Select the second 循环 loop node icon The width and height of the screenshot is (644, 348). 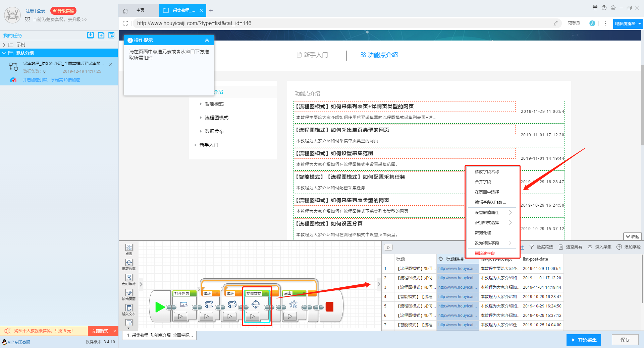coord(232,304)
